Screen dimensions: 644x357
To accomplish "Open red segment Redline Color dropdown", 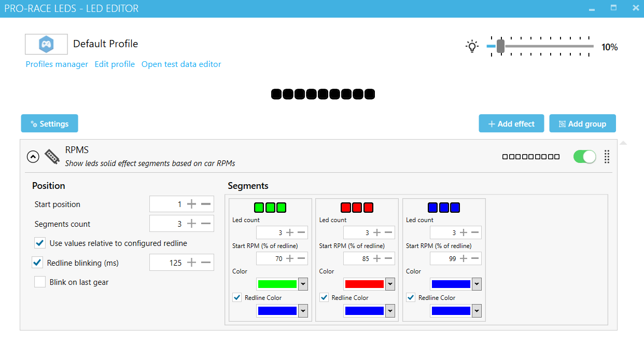I will [390, 311].
